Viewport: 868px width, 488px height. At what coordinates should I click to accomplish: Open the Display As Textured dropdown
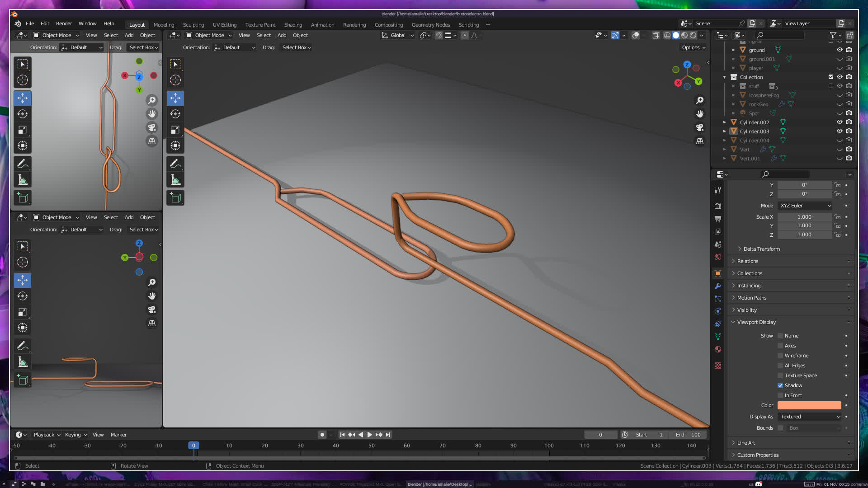pos(809,417)
